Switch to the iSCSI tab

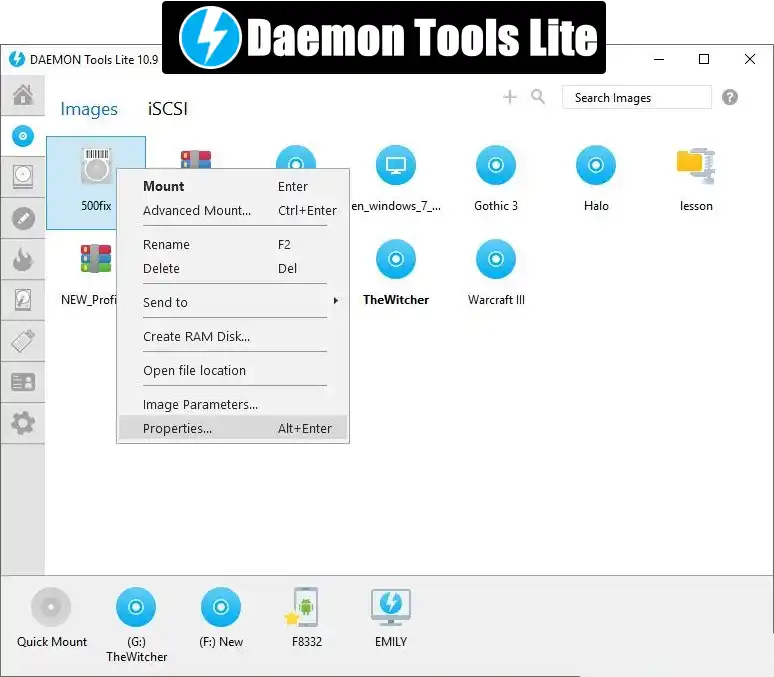[167, 109]
